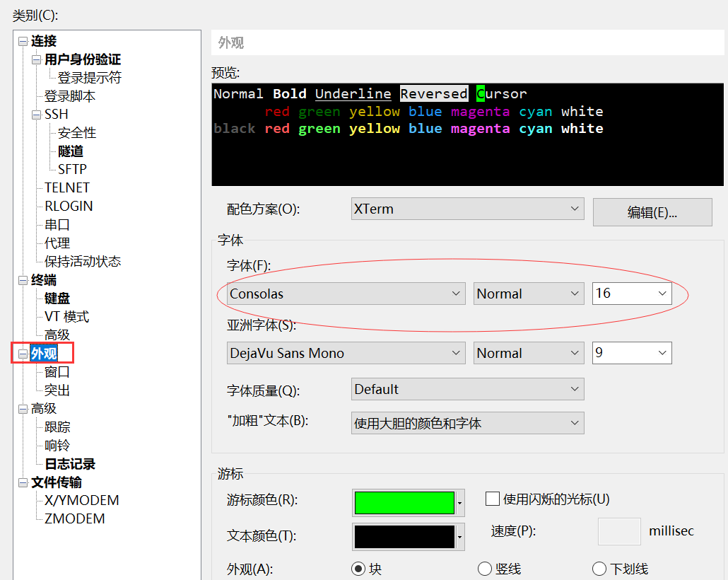Viewport: 728px width, 580px height.
Task: Click the 速度 millisec input field
Action: pos(619,531)
